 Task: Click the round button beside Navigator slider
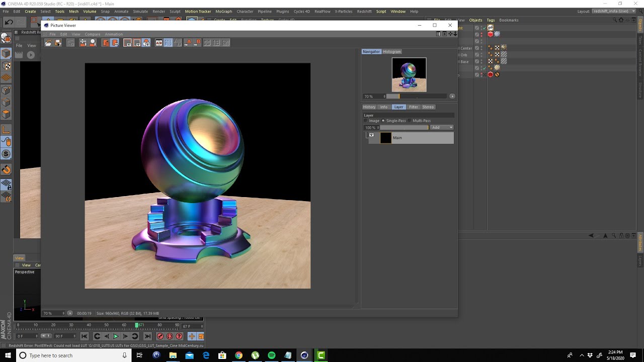[452, 97]
